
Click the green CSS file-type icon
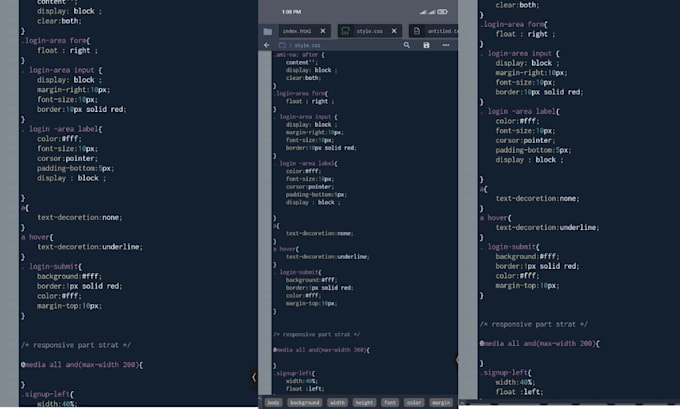click(345, 31)
